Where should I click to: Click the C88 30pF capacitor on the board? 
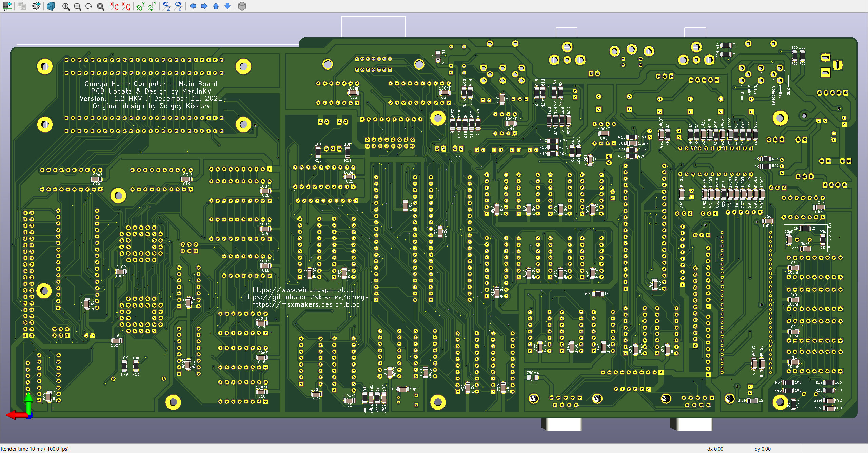403,389
